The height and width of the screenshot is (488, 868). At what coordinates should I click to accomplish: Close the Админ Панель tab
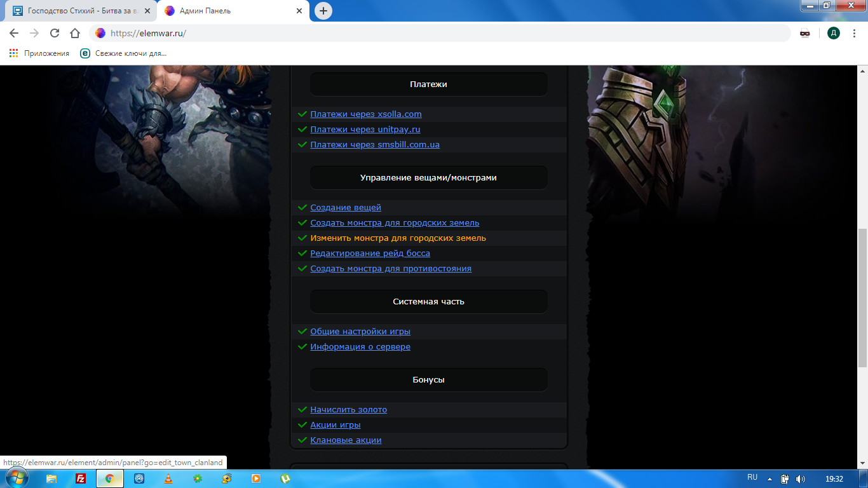tap(299, 11)
